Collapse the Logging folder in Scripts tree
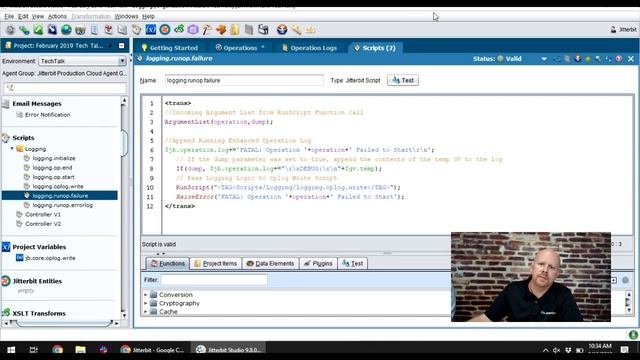Image resolution: width=640 pixels, height=360 pixels. [x=12, y=149]
